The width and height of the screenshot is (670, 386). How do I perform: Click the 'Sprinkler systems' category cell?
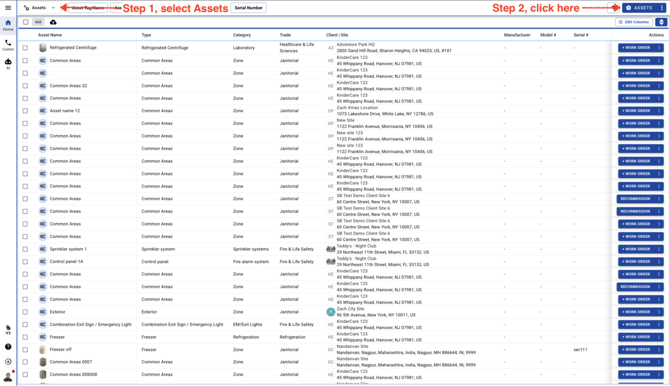pos(251,249)
